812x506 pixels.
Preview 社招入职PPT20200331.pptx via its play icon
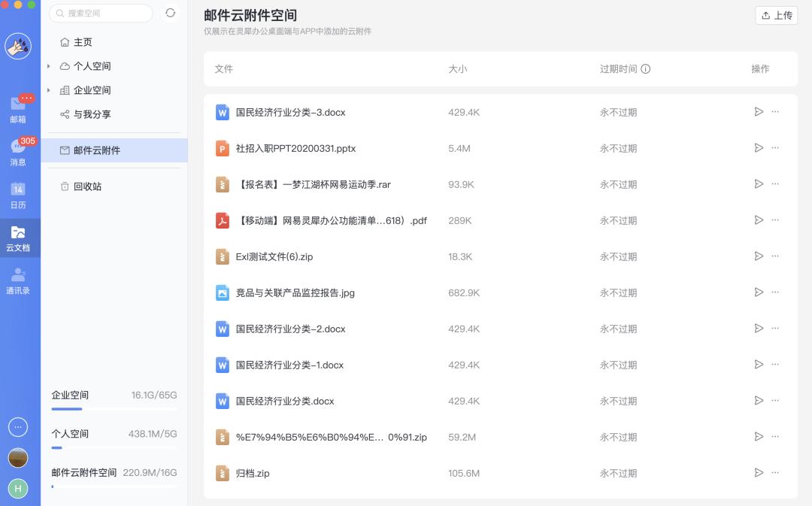coord(759,147)
